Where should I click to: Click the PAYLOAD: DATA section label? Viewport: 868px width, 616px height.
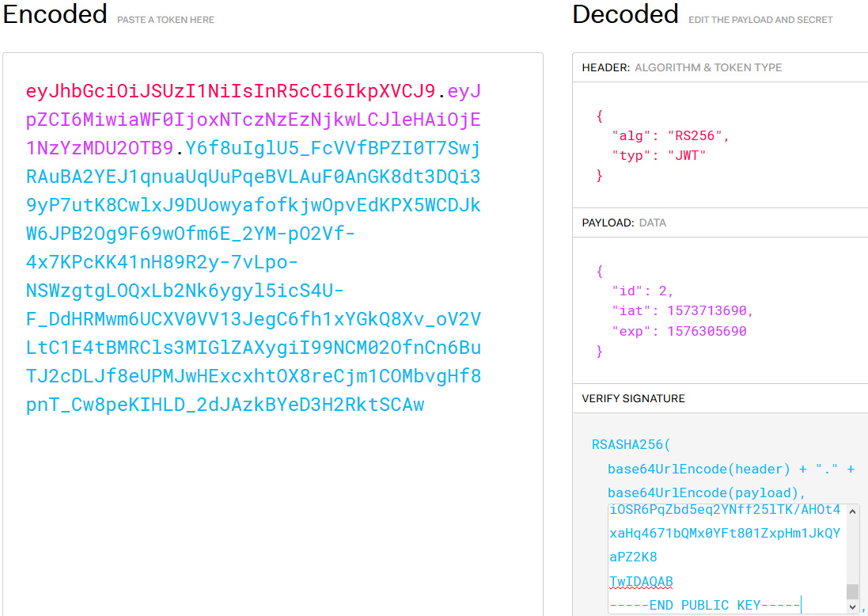624,222
